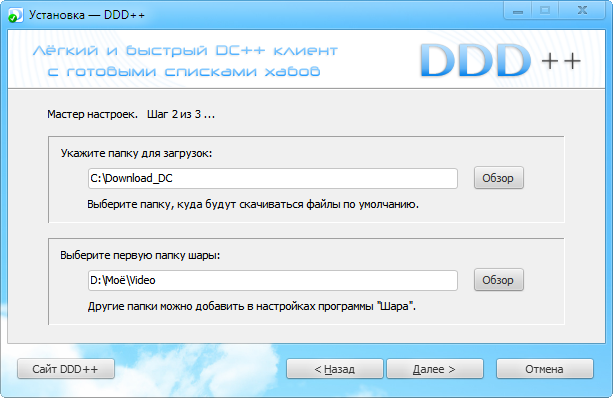
Task: Click the window title 'Установка — DDD++'
Action: 87,15
